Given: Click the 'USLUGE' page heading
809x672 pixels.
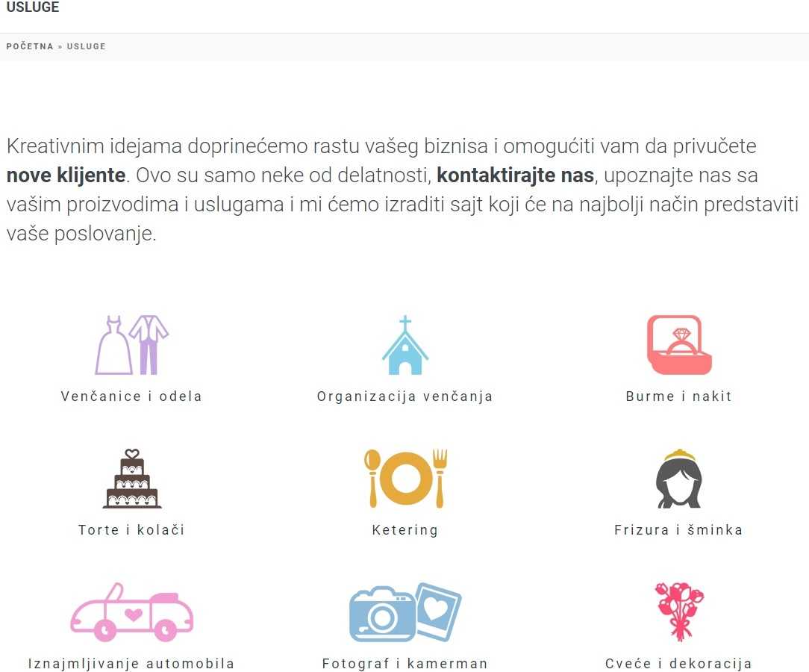Looking at the screenshot, I should click(x=33, y=7).
